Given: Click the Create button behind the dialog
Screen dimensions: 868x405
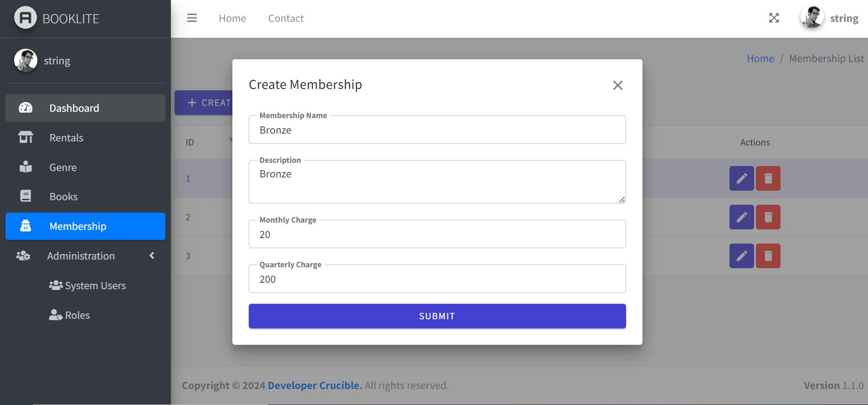Looking at the screenshot, I should pyautogui.click(x=204, y=103).
